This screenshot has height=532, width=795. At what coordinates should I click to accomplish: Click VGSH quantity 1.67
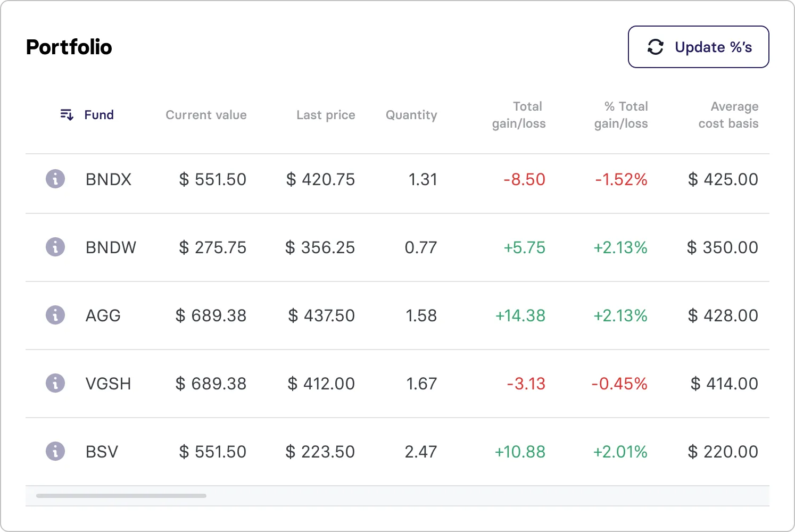(x=422, y=384)
